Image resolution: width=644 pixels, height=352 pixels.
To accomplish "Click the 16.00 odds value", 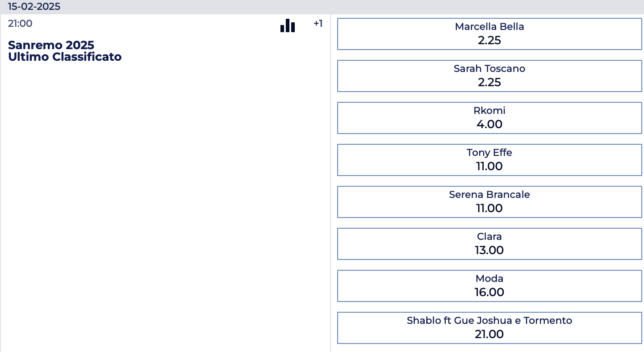I will point(489,293).
